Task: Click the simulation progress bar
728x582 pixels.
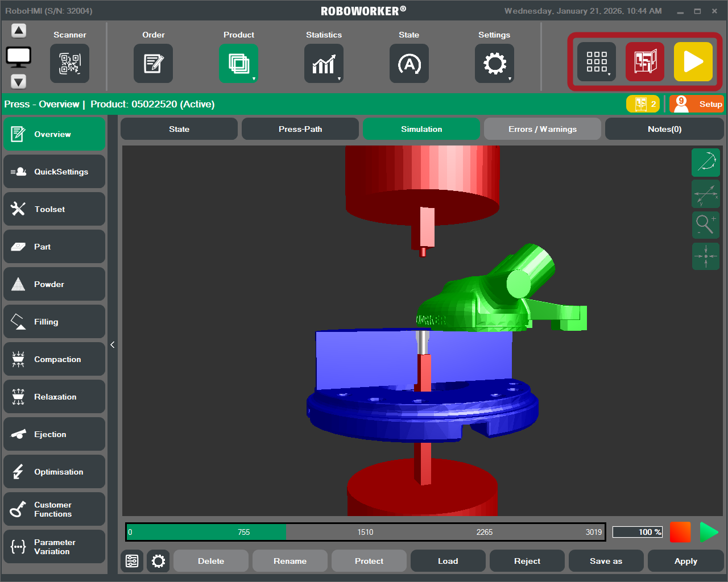Action: tap(366, 532)
